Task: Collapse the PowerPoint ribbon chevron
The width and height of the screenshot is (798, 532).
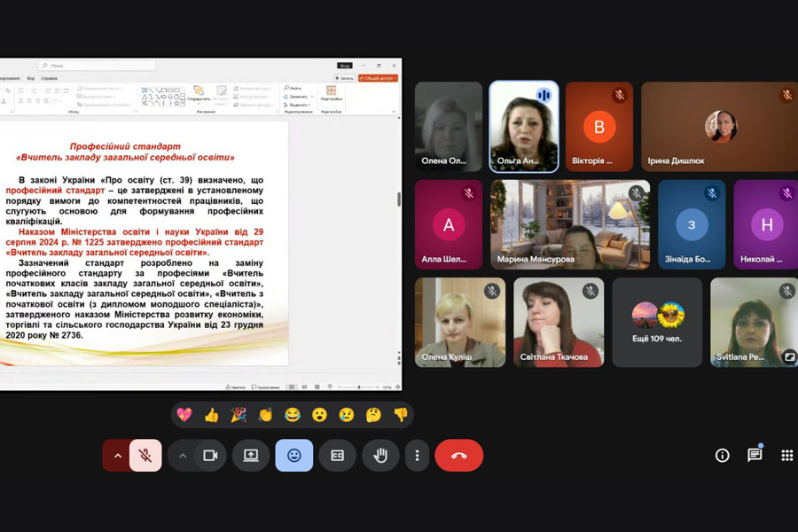Action: (x=394, y=112)
